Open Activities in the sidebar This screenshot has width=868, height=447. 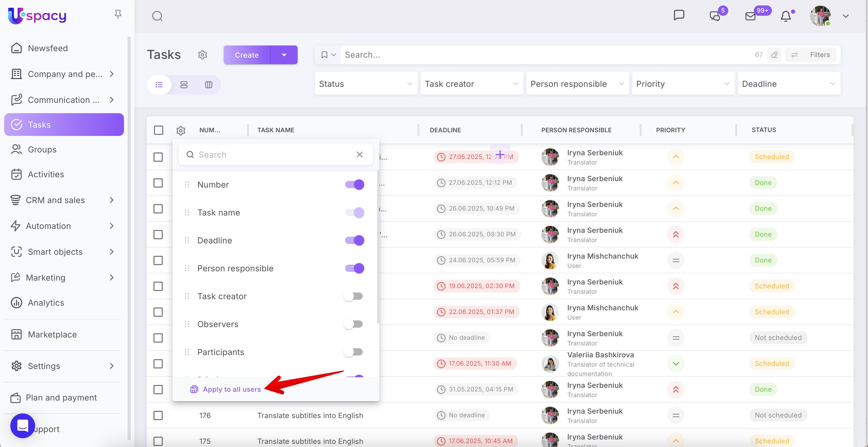tap(46, 174)
